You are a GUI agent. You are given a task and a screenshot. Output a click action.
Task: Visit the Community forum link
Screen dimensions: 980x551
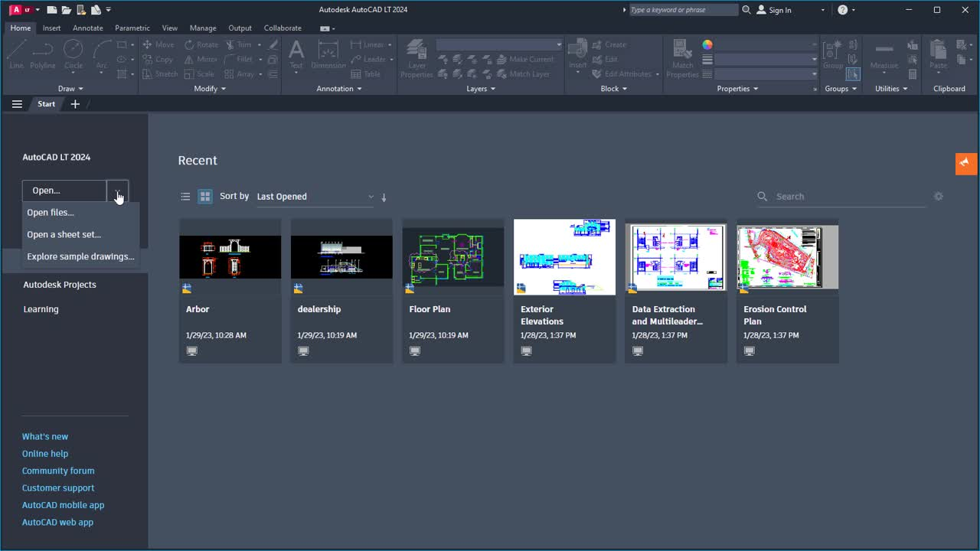[58, 471]
